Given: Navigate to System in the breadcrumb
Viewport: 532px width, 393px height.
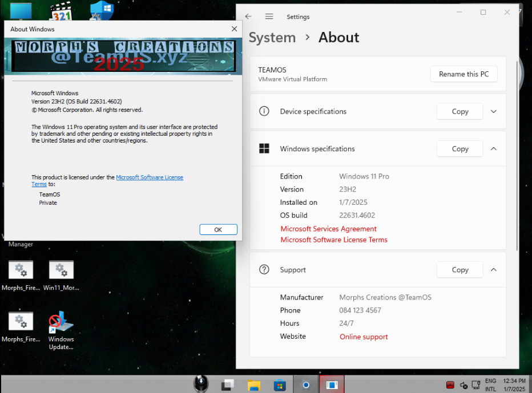Looking at the screenshot, I should click(x=272, y=37).
